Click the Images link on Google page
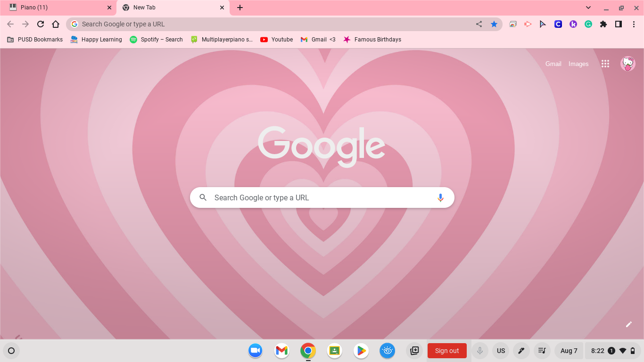This screenshot has height=362, width=644. (x=578, y=64)
